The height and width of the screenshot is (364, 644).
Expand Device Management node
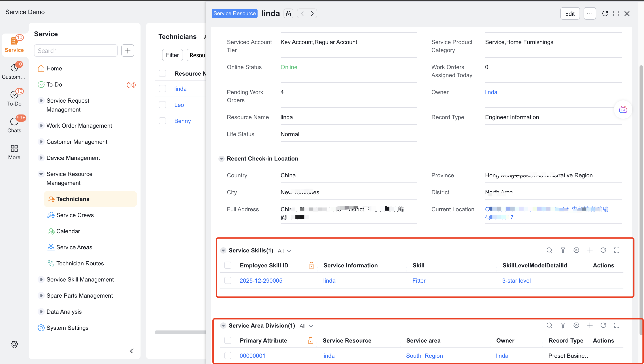click(x=41, y=158)
